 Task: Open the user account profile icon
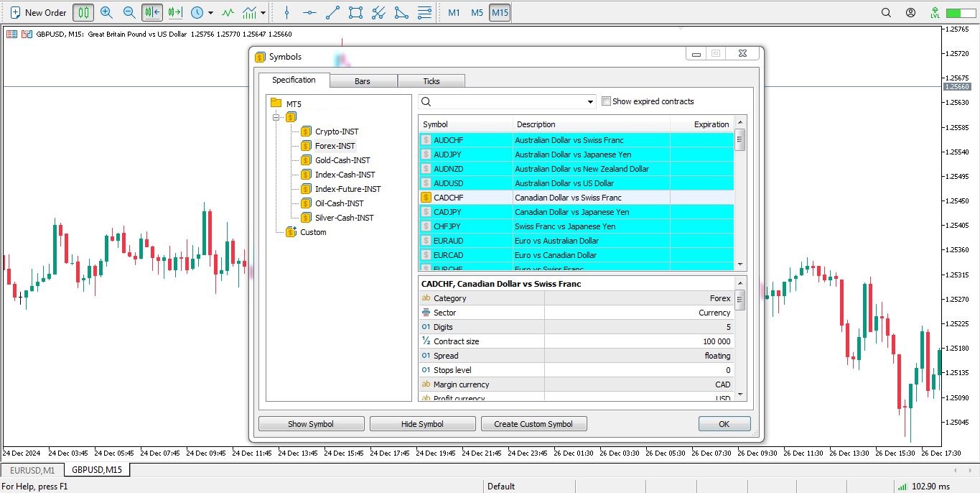click(910, 12)
